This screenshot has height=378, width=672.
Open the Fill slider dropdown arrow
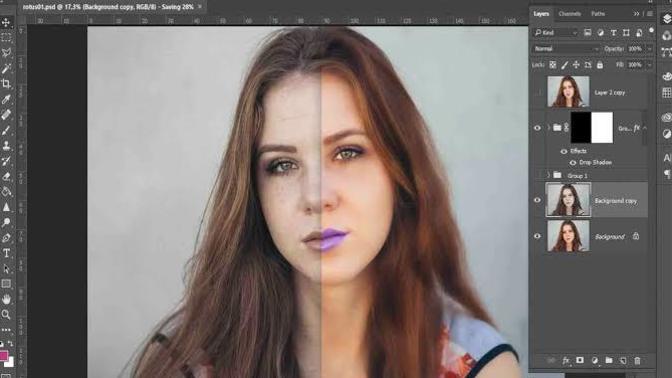coord(650,65)
